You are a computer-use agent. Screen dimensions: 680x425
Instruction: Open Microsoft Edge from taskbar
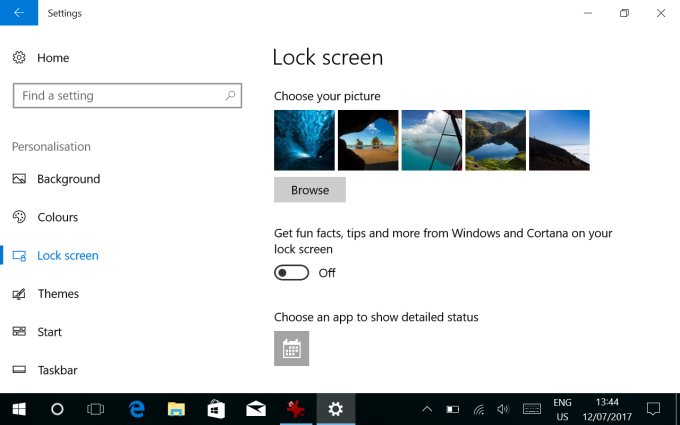[137, 409]
